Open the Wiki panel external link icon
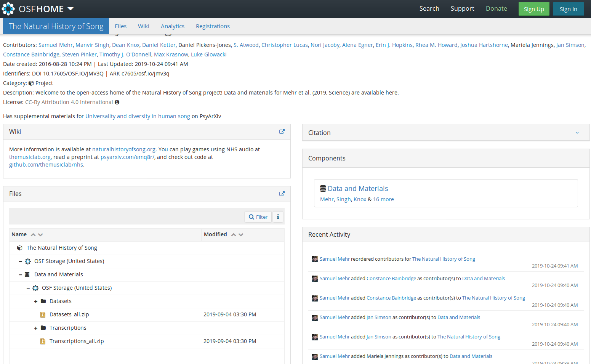The image size is (591, 364). 282,131
